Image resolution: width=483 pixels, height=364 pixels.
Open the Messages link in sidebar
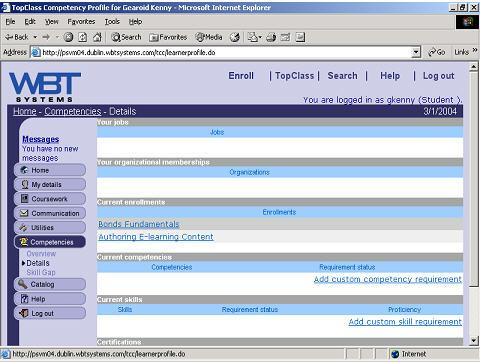pyautogui.click(x=41, y=139)
